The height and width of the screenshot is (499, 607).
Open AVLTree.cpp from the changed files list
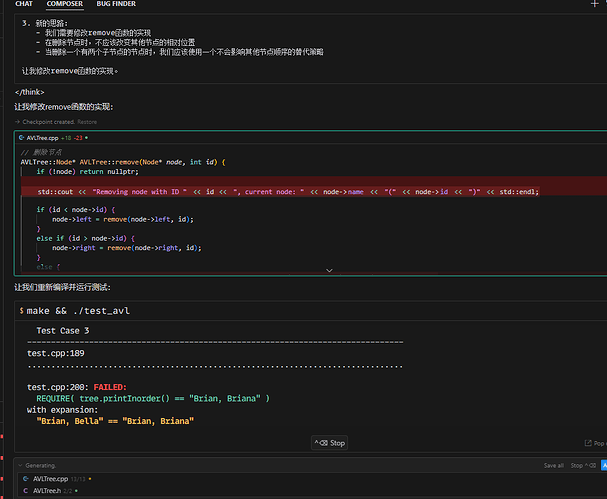[50, 479]
